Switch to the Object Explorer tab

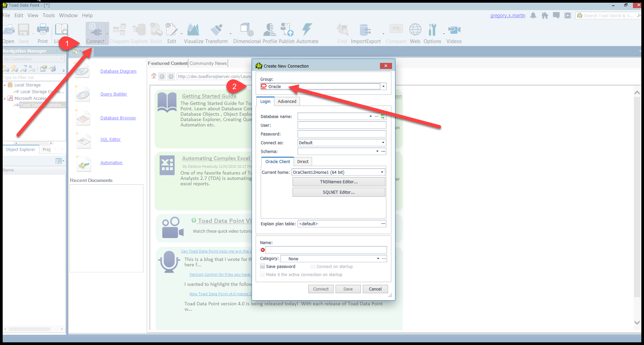[x=20, y=149]
